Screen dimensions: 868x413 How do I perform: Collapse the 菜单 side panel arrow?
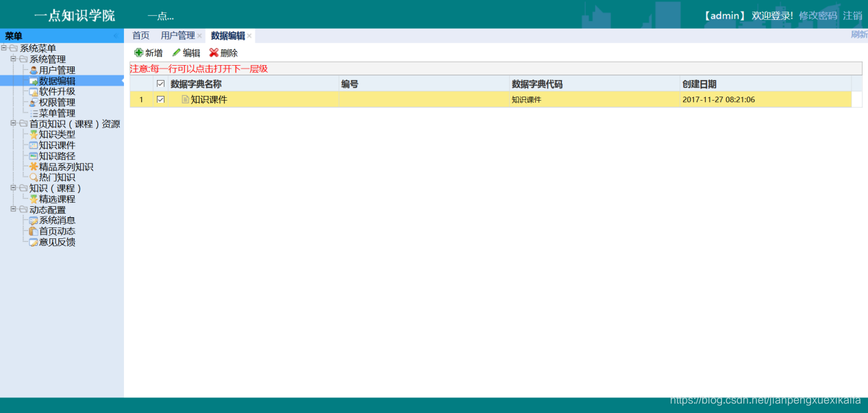point(115,36)
